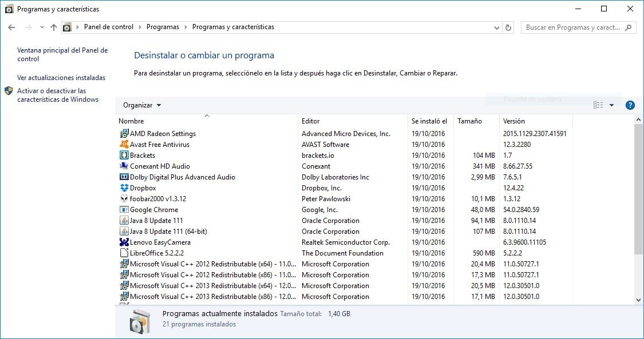This screenshot has width=644, height=339.
Task: Go up one folder level
Action: point(54,27)
